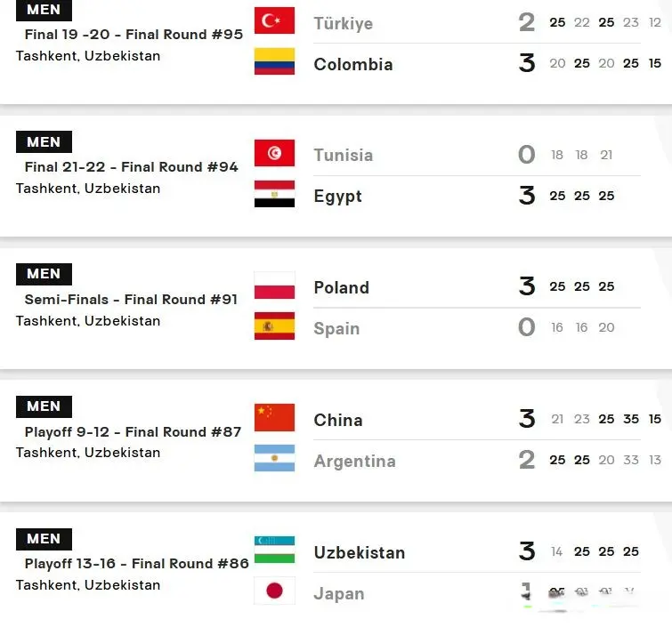Click the Poland flag icon

pos(274,285)
